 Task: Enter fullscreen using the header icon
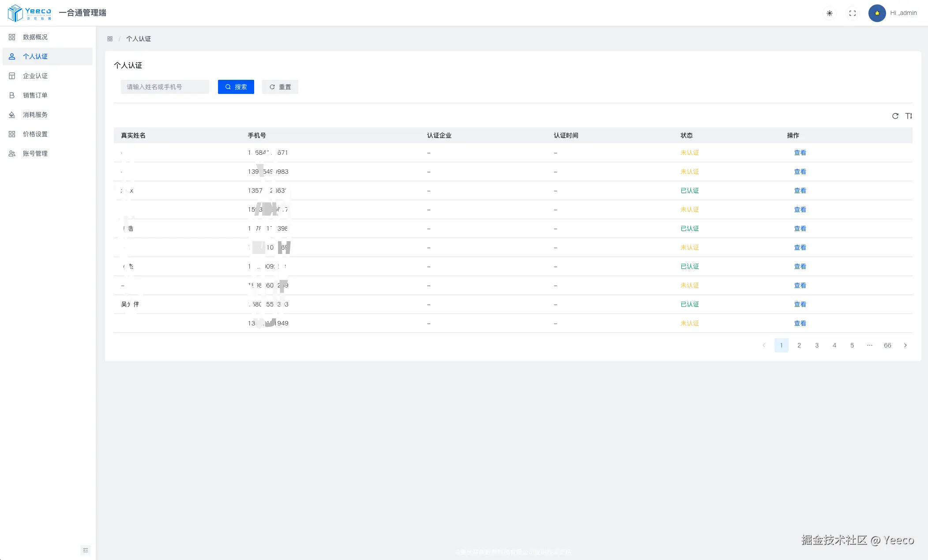pyautogui.click(x=853, y=13)
